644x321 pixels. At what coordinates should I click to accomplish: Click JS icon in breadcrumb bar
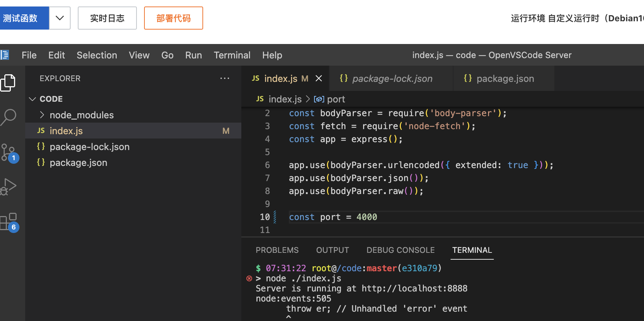click(260, 99)
